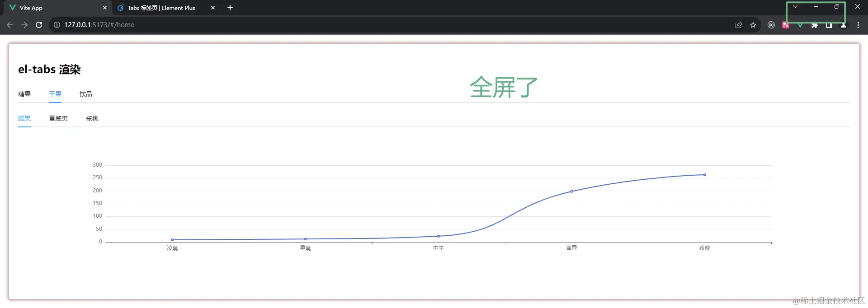Close the Tabs 标签页 Element Plus tab
The image size is (868, 308).
pos(213,8)
